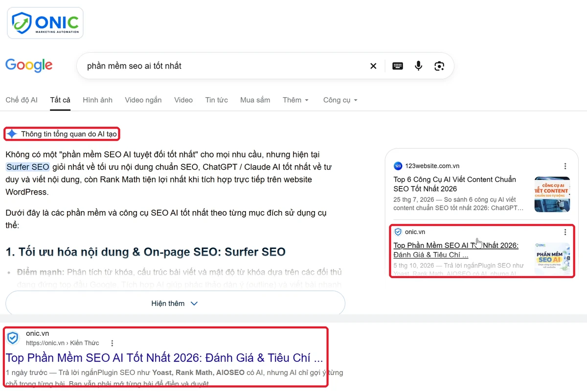This screenshot has width=587, height=392.
Task: Click the 1 ngày trước result snippet
Action: (174, 378)
